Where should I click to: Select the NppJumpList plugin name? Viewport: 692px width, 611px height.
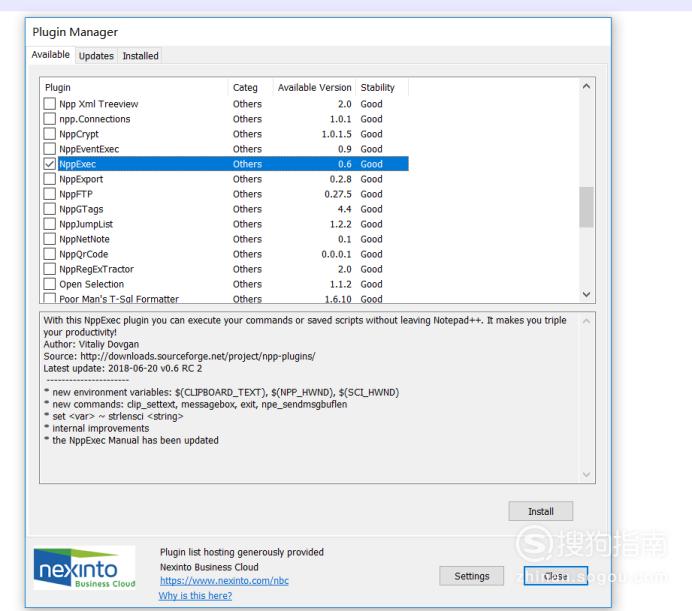(86, 224)
